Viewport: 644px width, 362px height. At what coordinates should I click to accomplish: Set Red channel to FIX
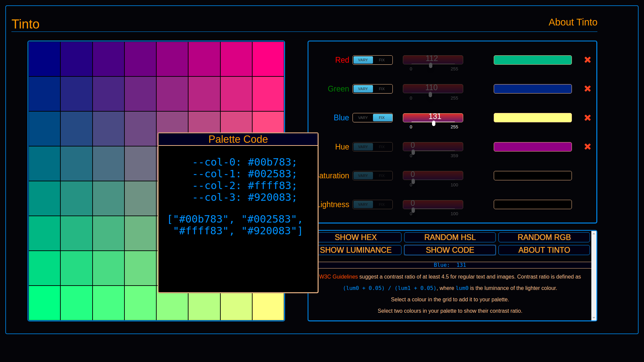click(382, 60)
